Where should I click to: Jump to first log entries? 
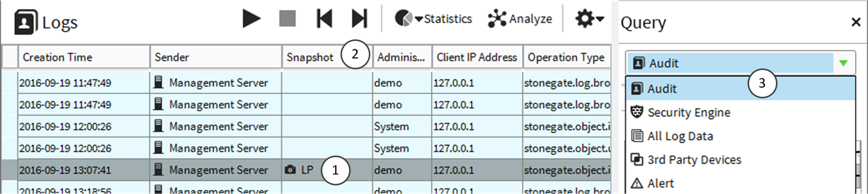(324, 19)
